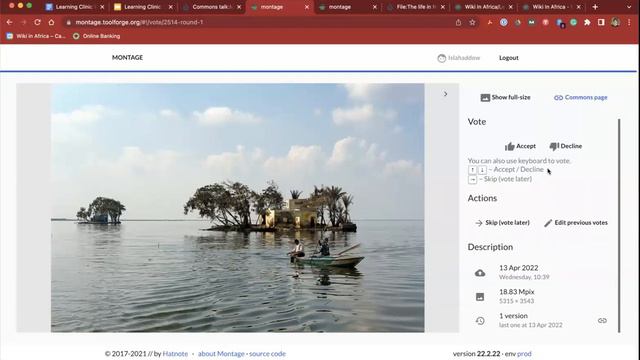Click the browser home icon
The width and height of the screenshot is (640, 360).
click(x=51, y=22)
